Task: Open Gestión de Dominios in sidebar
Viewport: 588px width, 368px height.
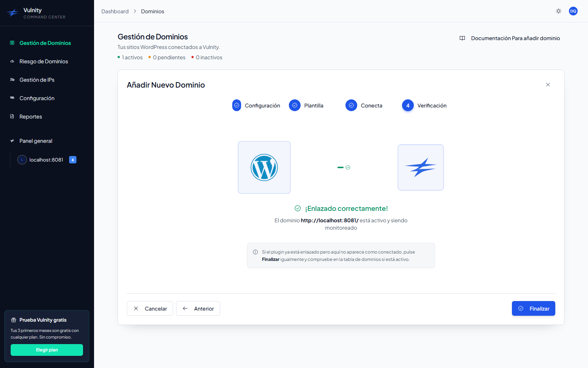Action: [45, 43]
